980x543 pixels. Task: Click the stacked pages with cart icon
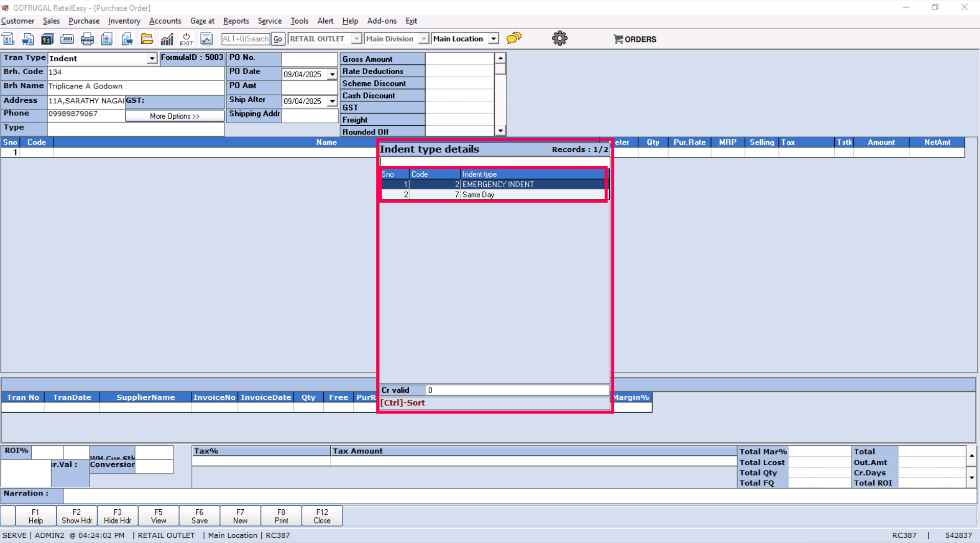click(x=127, y=39)
